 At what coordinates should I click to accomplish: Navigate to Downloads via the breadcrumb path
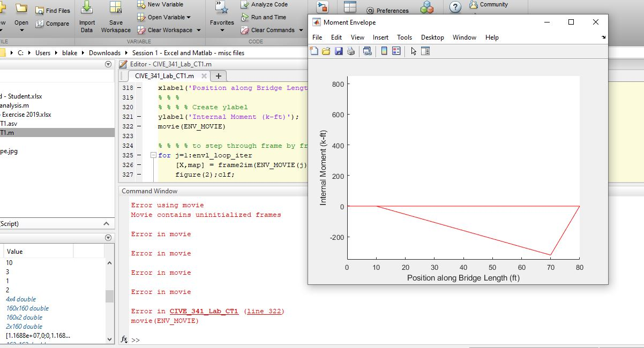click(x=104, y=52)
